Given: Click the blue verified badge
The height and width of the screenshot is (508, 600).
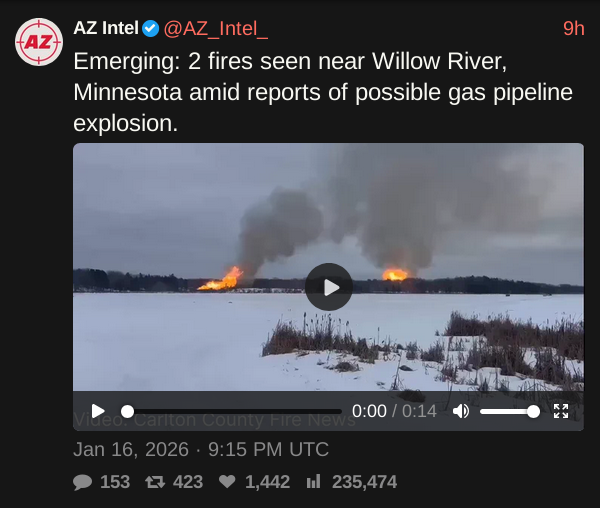Looking at the screenshot, I should tap(150, 29).
